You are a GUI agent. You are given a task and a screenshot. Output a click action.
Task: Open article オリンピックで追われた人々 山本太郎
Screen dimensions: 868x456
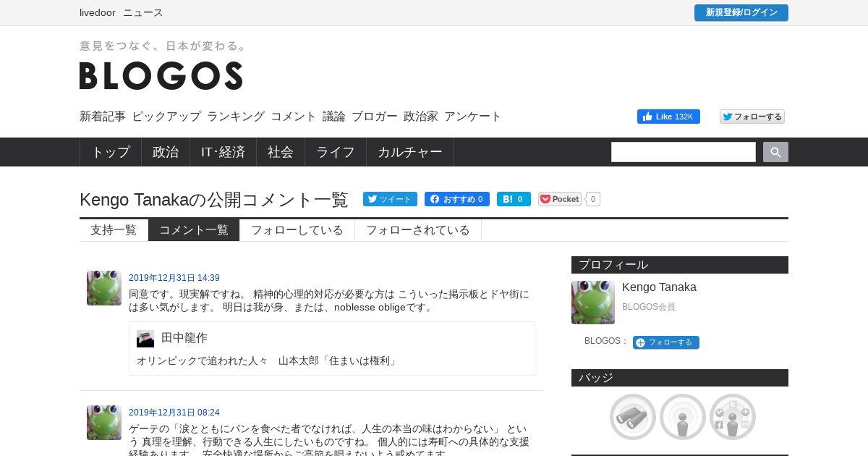[x=267, y=360]
